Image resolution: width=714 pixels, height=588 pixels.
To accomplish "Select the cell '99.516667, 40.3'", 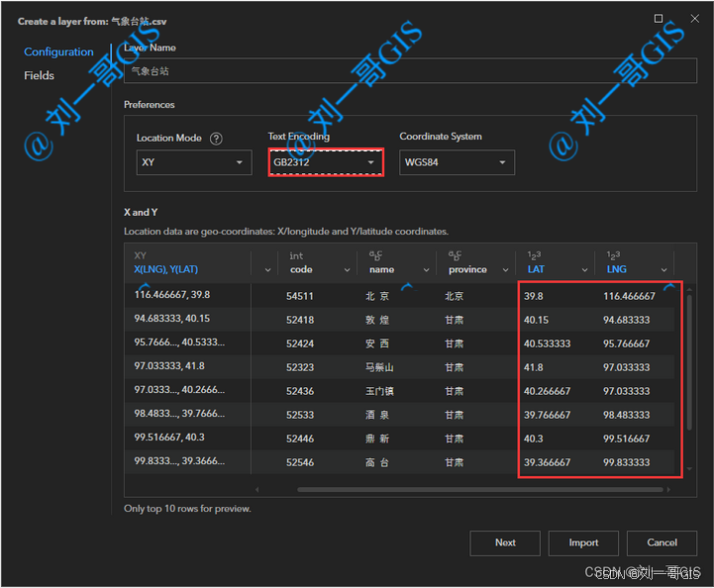I will click(x=169, y=438).
